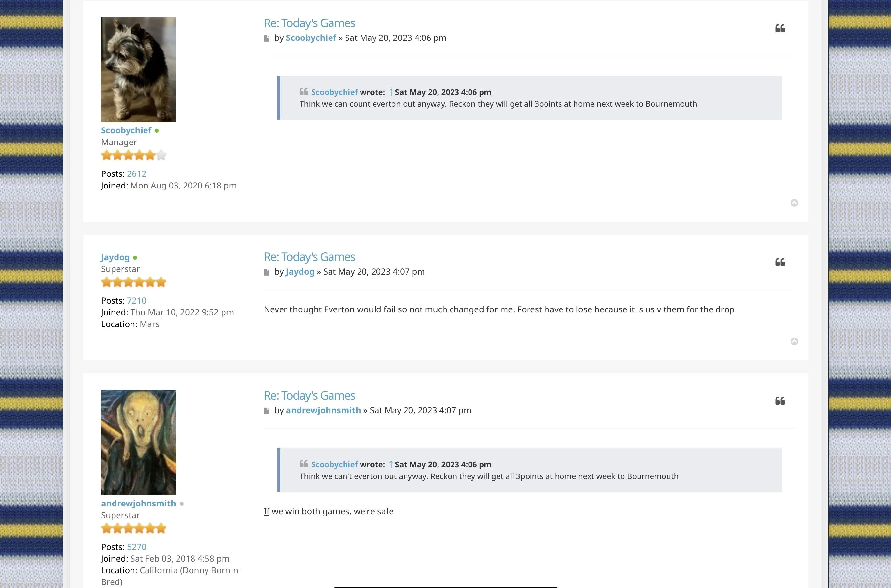Click the post icon beside Jaydog's byline
Image resolution: width=891 pixels, height=588 pixels.
point(267,272)
